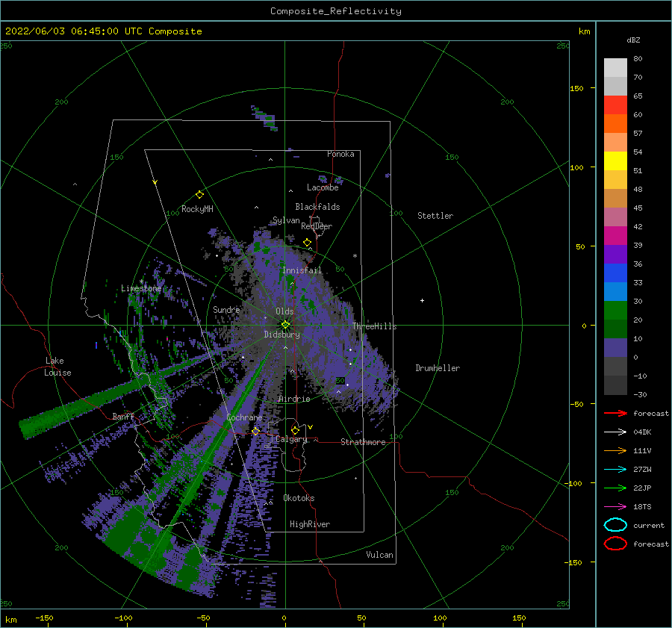This screenshot has width=672, height=628.
Task: Click the ThreeHills label
Action: pos(374,326)
